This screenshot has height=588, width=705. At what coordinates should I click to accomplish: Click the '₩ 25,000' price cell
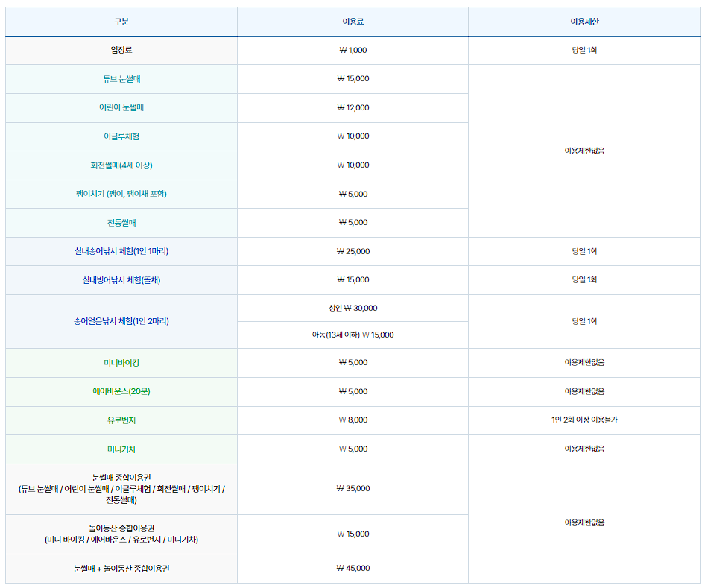coord(353,251)
